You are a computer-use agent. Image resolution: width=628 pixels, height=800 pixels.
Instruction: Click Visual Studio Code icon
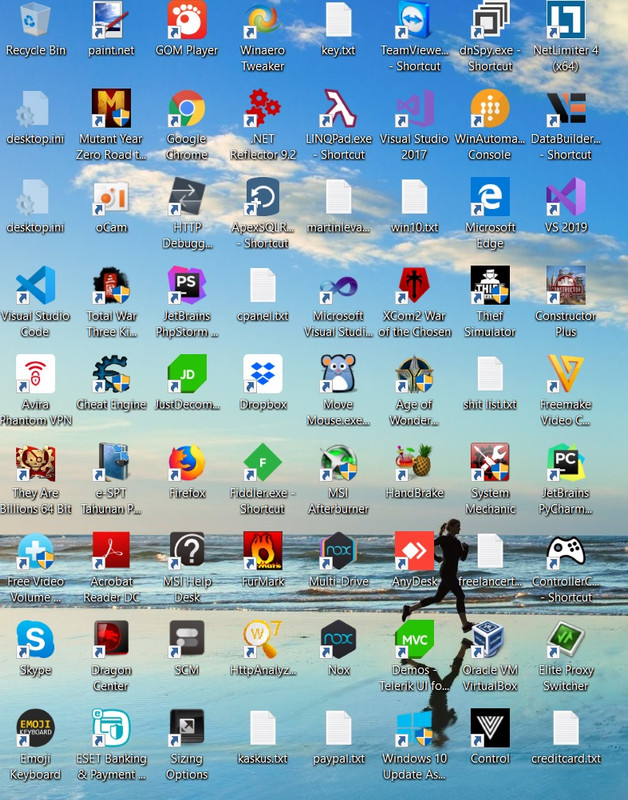coord(35,285)
